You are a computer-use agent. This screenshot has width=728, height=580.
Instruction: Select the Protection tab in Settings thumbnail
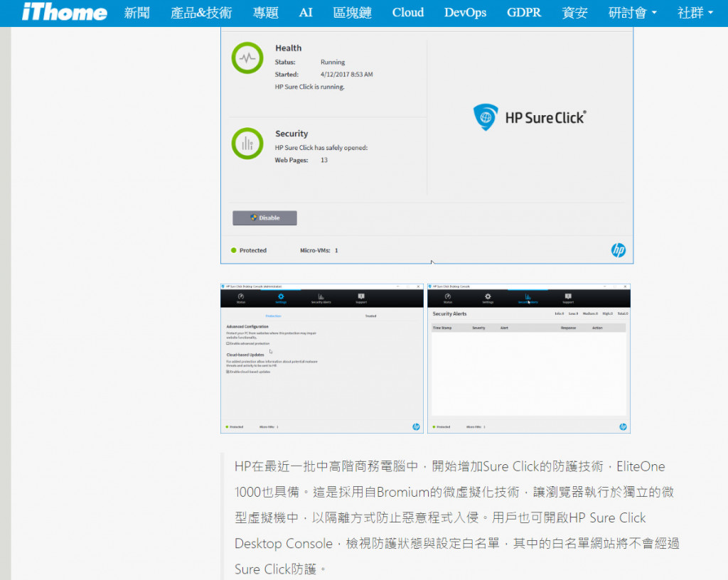coord(274,316)
